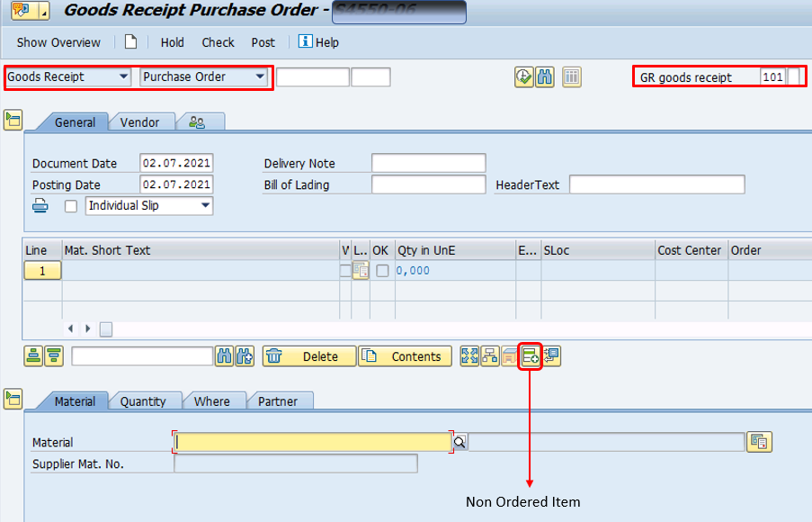Screen dimensions: 812x522
Task: Switch to the Quantity tab
Action: (x=143, y=401)
